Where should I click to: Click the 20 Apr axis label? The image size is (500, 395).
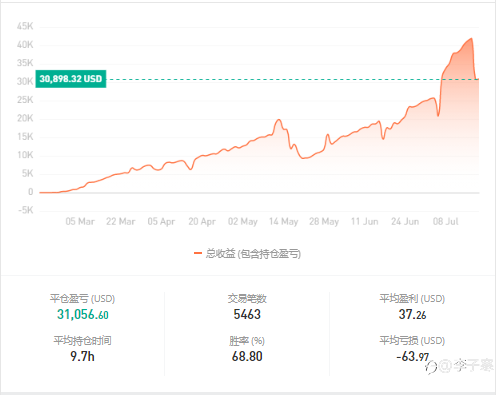pos(202,222)
